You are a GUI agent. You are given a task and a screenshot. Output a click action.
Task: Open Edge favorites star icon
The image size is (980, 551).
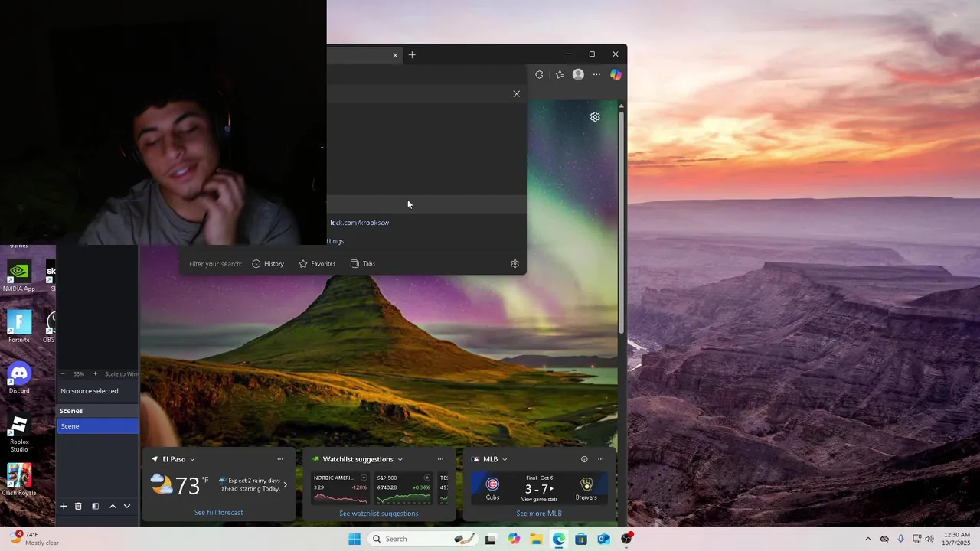(x=560, y=74)
